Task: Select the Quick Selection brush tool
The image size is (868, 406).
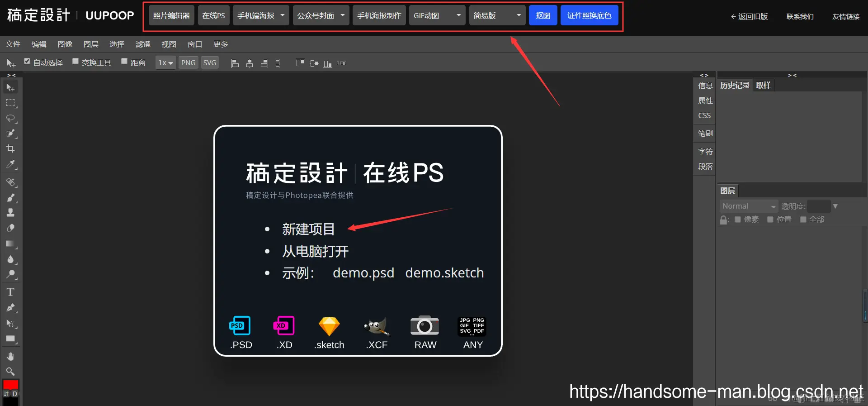Action: coord(10,134)
